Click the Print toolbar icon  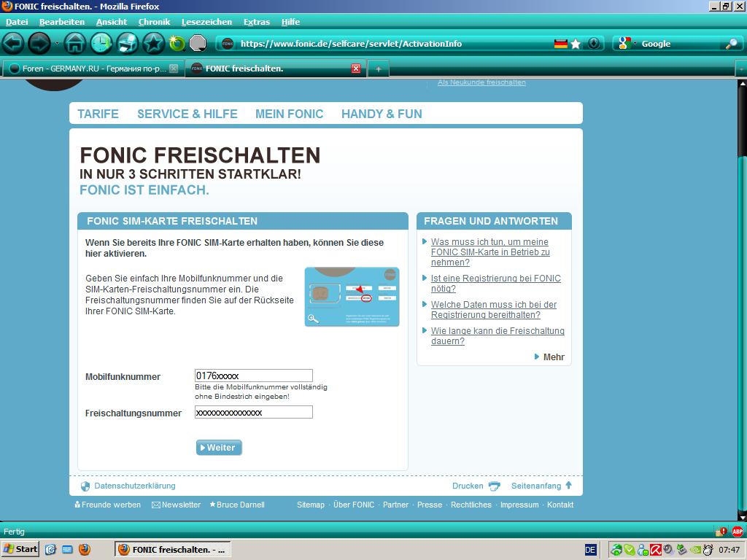pyautogui.click(x=128, y=43)
